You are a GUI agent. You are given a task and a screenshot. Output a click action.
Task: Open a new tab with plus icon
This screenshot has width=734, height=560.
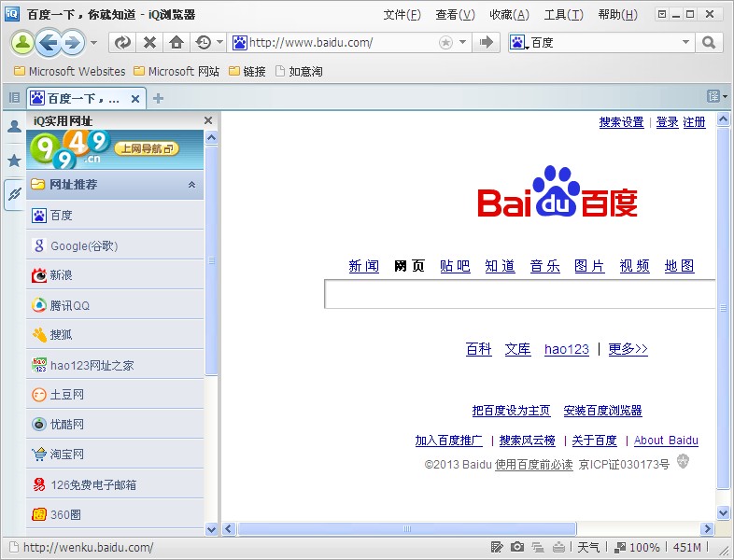click(x=158, y=98)
